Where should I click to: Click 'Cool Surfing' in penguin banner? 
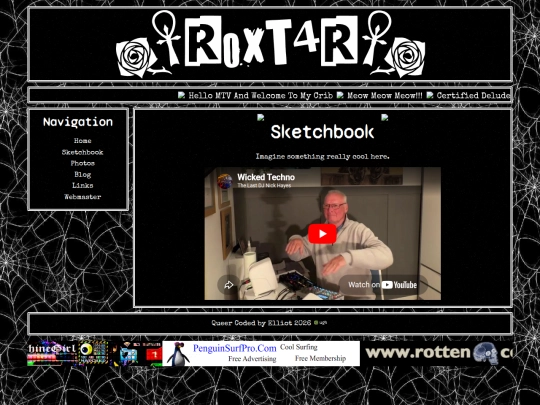click(299, 347)
